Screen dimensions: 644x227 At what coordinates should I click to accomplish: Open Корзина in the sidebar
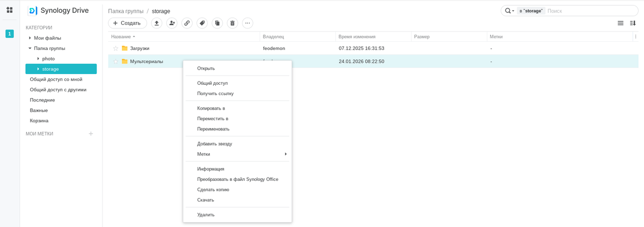click(39, 121)
